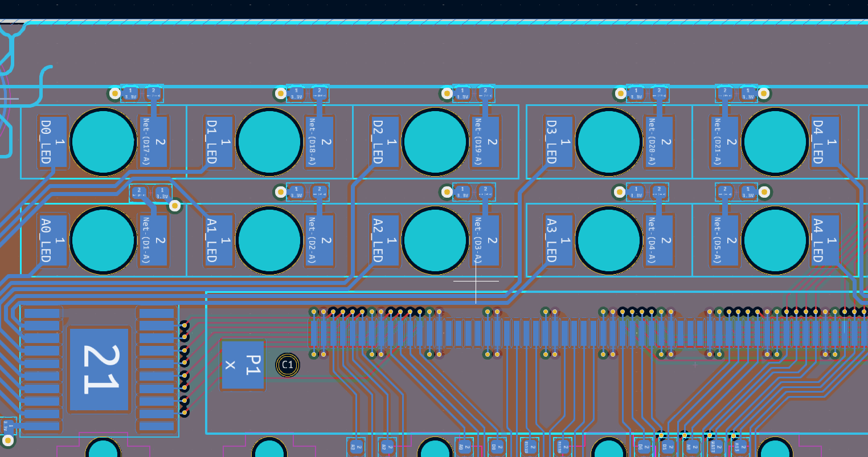The height and width of the screenshot is (457, 868).
Task: Select the A1_LED pad
Action: [x=219, y=240]
